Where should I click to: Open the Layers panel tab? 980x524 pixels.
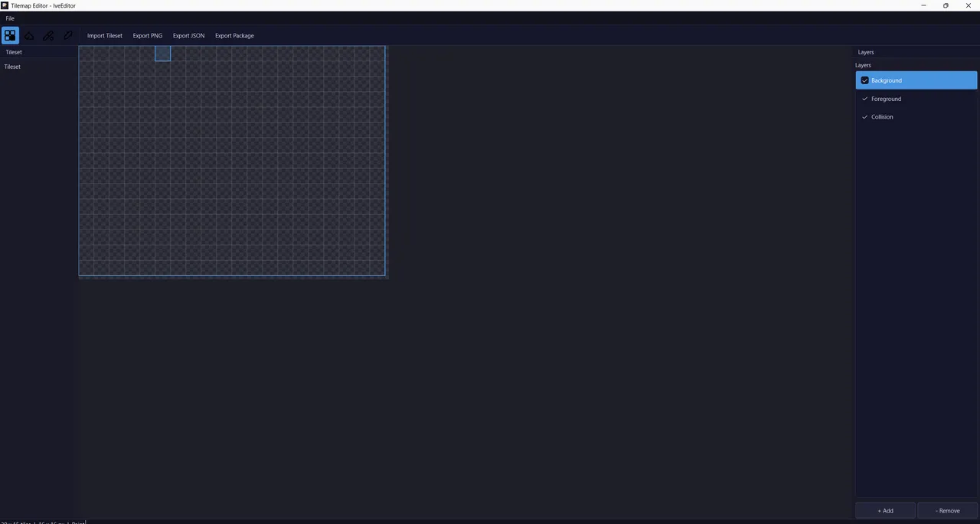point(866,52)
